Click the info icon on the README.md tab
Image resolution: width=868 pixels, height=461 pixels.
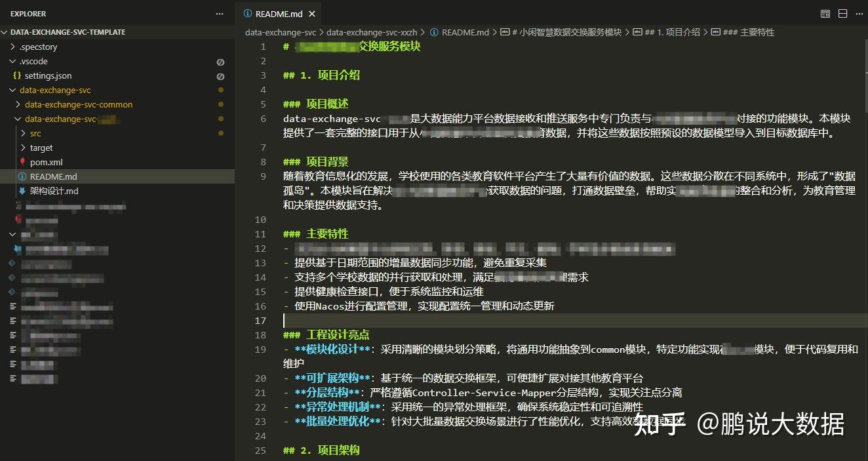(x=247, y=13)
